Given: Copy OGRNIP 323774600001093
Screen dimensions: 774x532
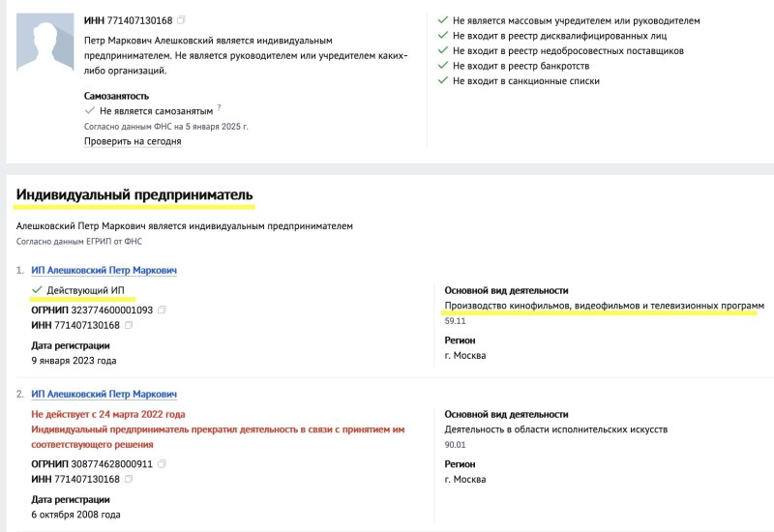Looking at the screenshot, I should tap(162, 310).
